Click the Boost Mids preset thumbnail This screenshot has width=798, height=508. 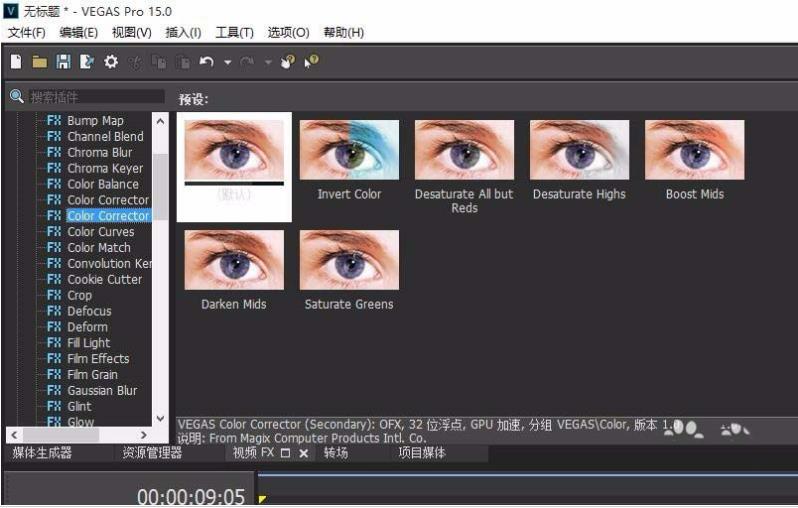click(x=694, y=150)
